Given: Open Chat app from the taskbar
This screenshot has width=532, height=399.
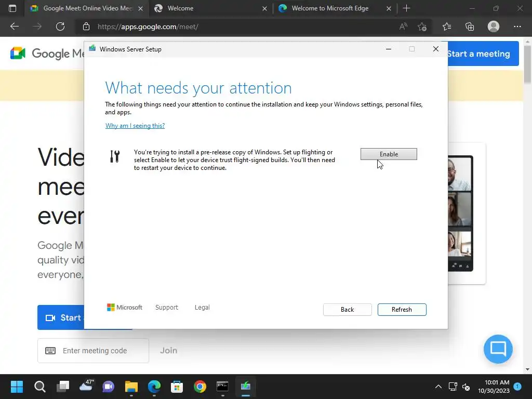Looking at the screenshot, I should (109, 387).
